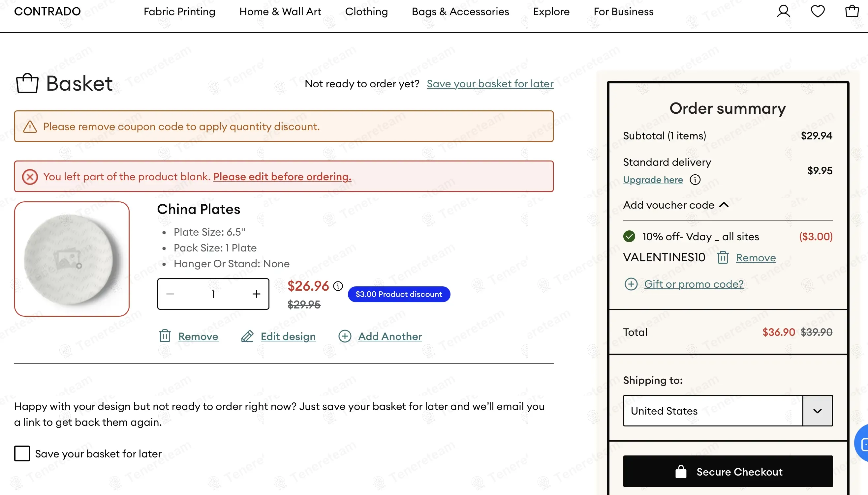
Task: Click the large Basket bag icon
Action: [27, 83]
